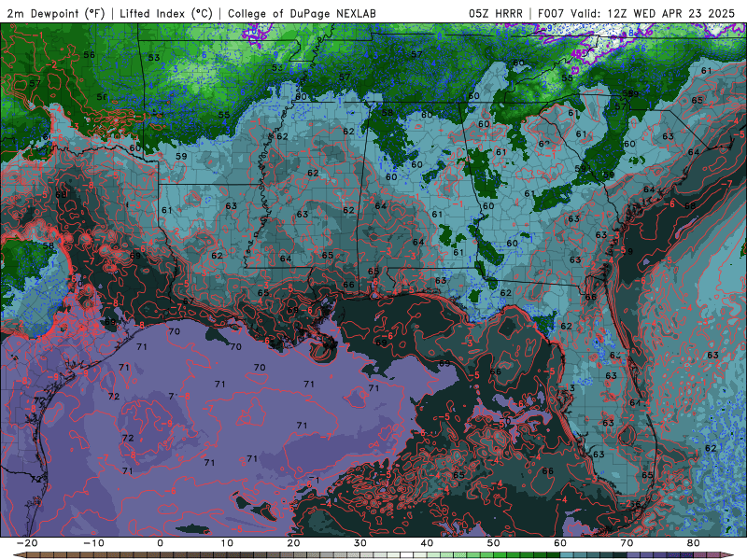
Task: Click the "60" color scale label
Action: click(x=560, y=543)
